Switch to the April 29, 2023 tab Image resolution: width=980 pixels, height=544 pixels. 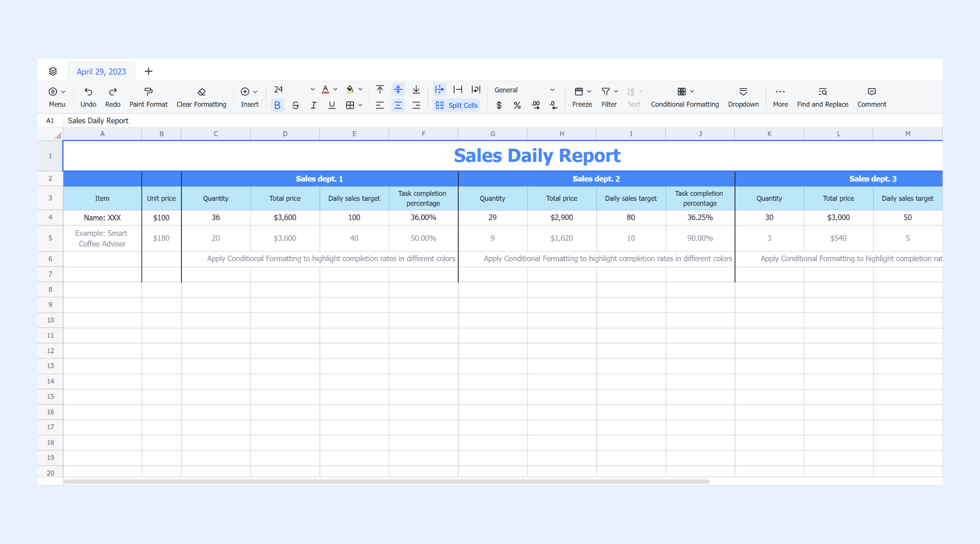click(x=101, y=72)
